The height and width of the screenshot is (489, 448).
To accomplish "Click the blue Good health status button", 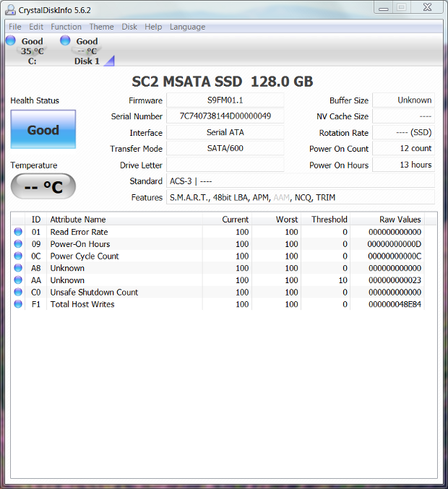I will [43, 130].
